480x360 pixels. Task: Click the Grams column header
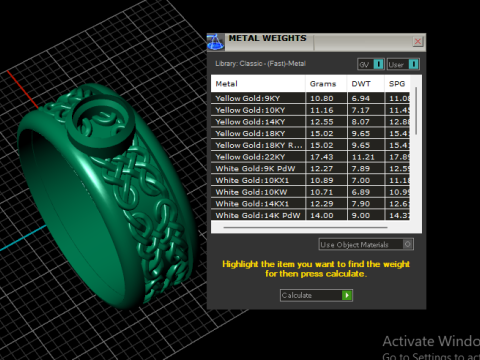coord(326,84)
